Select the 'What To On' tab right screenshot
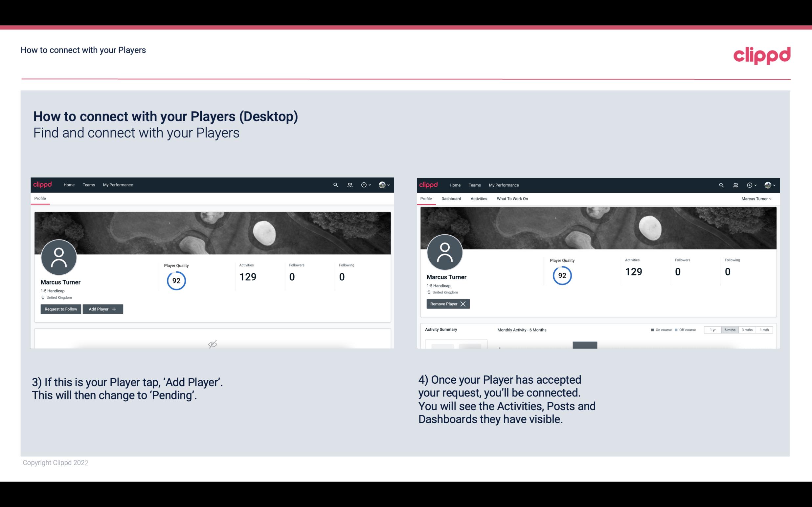Screen dimensions: 812x507 pyautogui.click(x=512, y=199)
